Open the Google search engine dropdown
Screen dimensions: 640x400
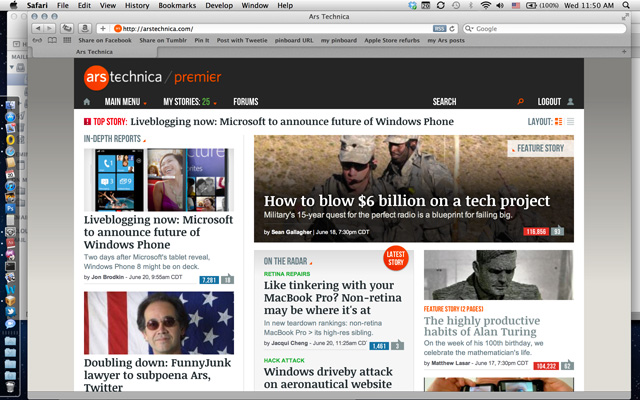(470, 29)
